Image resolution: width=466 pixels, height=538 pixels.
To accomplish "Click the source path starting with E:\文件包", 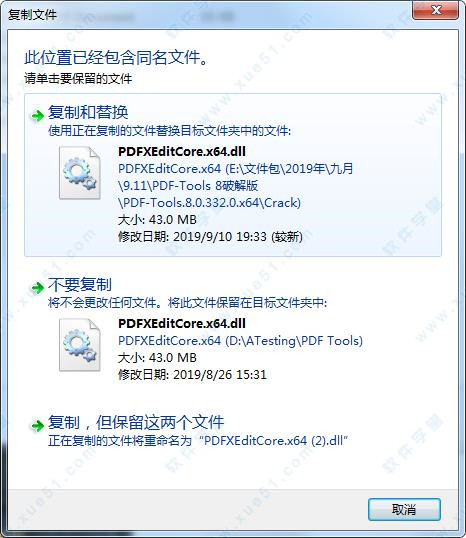I will coord(235,186).
